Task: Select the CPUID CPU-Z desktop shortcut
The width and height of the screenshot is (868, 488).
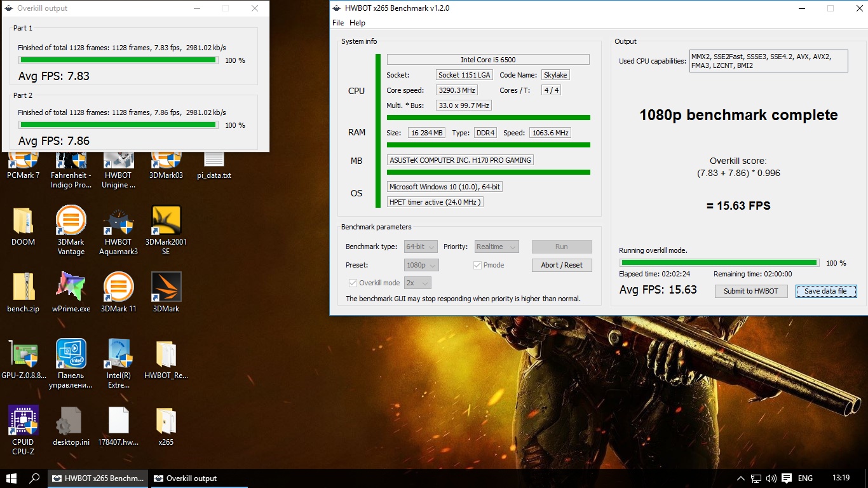Action: (x=24, y=430)
